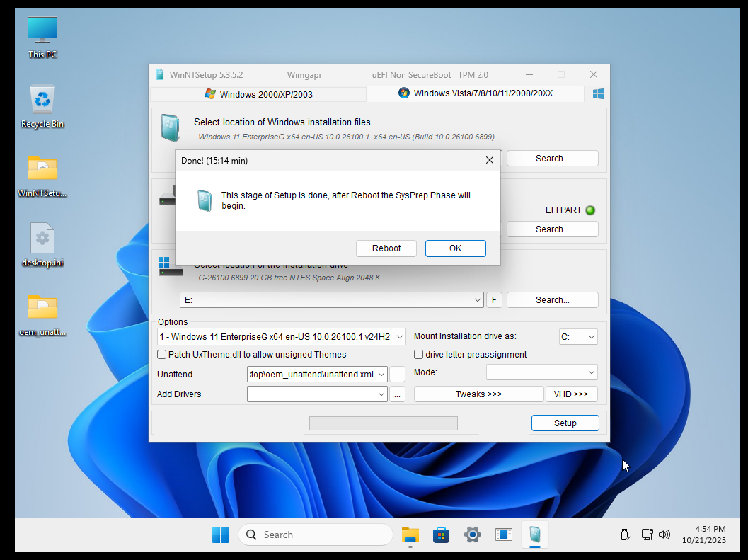Click the EFI PART green status light
The height and width of the screenshot is (560, 748).
(x=590, y=210)
